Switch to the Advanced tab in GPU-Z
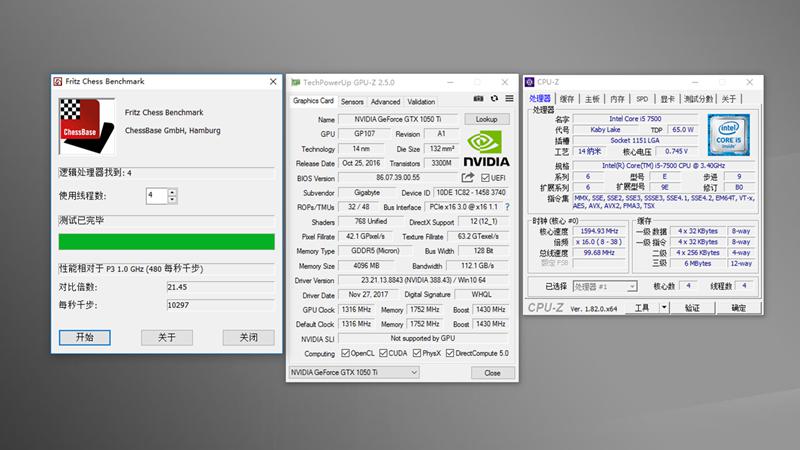800x450 pixels. tap(385, 102)
